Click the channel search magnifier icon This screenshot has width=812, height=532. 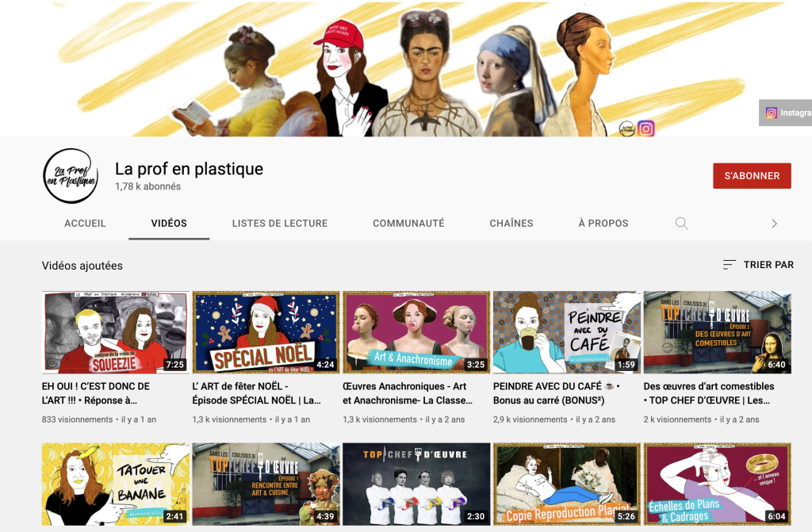pos(681,224)
